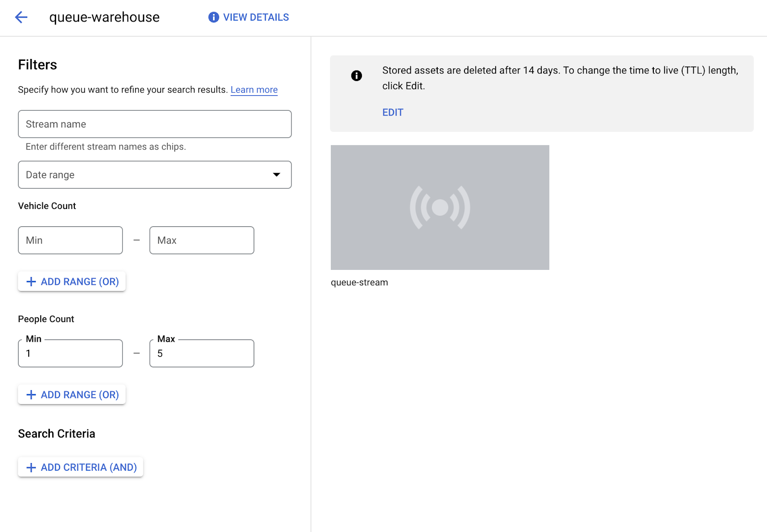Click the People Count Min field showing 1
Screen dimensions: 767x532
click(70, 354)
